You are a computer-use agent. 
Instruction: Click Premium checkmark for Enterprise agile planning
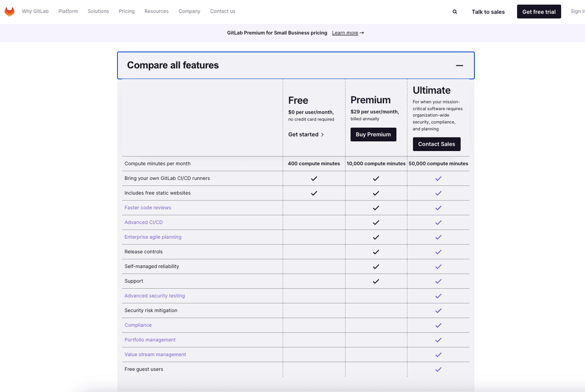click(x=376, y=237)
